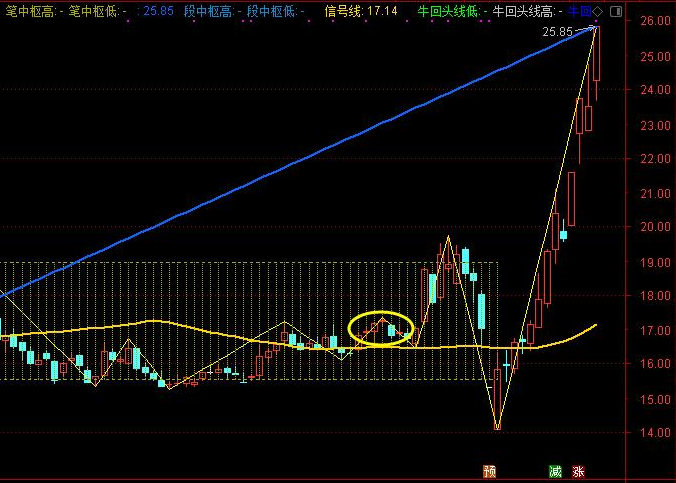Click the 25.85 high price label on the chart
Viewport: 676px width, 483px height.
(x=557, y=31)
